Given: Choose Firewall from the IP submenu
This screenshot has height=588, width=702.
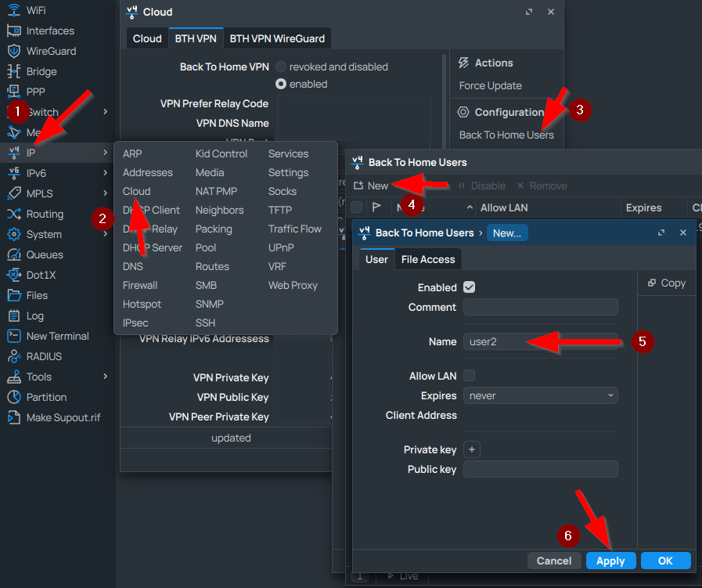Looking at the screenshot, I should tap(140, 285).
